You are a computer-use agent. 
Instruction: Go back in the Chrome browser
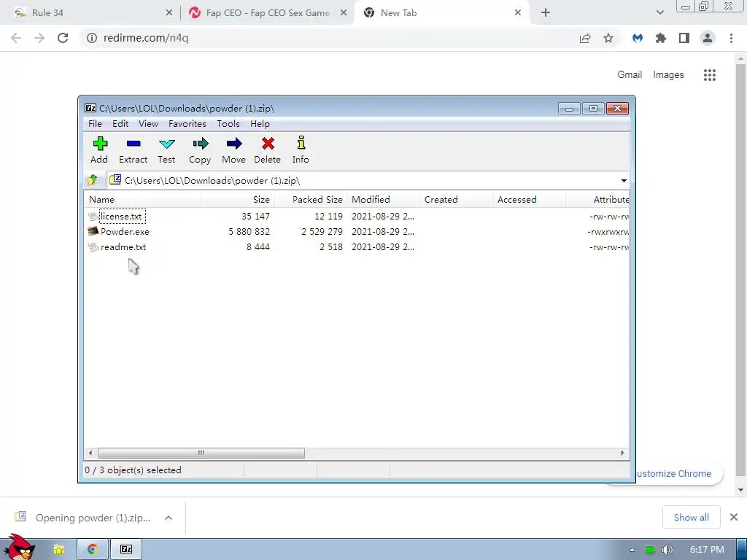16,38
